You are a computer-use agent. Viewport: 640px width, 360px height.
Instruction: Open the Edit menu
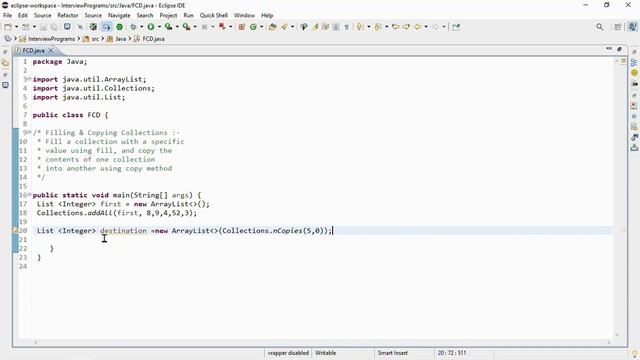point(23,16)
